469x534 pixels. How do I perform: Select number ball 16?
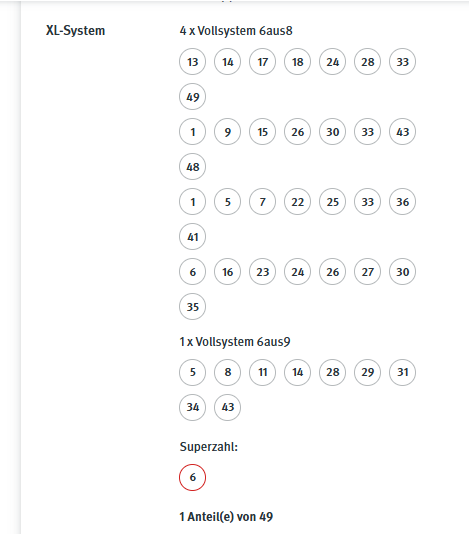[228, 272]
